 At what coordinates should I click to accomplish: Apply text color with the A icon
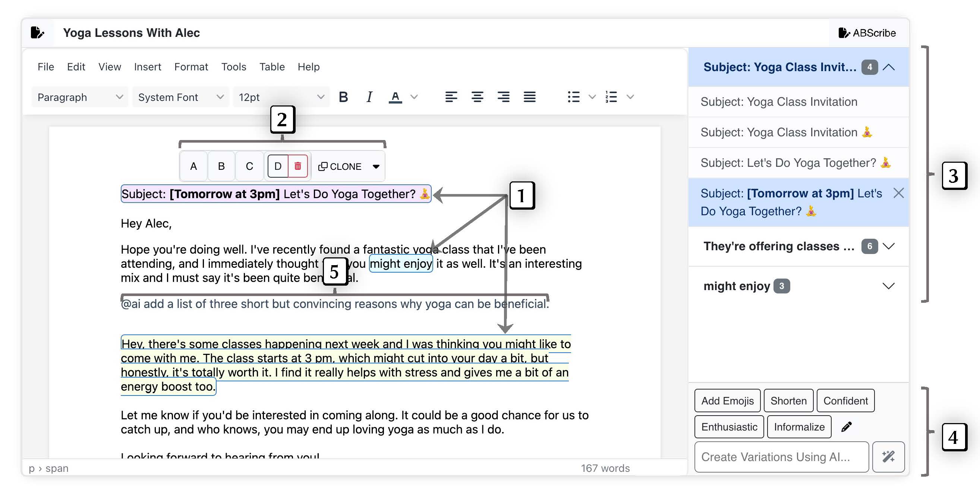(x=395, y=97)
